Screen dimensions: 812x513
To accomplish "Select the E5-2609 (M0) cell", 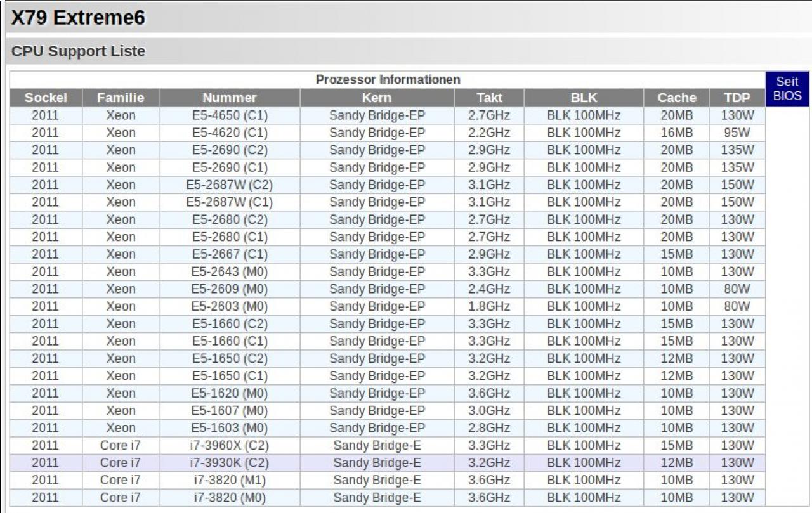I will [x=230, y=289].
